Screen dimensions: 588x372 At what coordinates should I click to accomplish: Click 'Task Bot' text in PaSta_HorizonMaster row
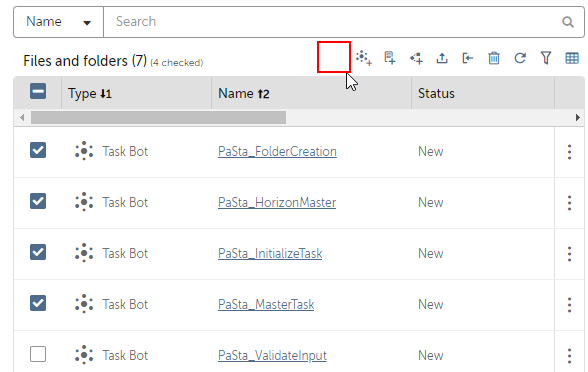pyautogui.click(x=125, y=202)
